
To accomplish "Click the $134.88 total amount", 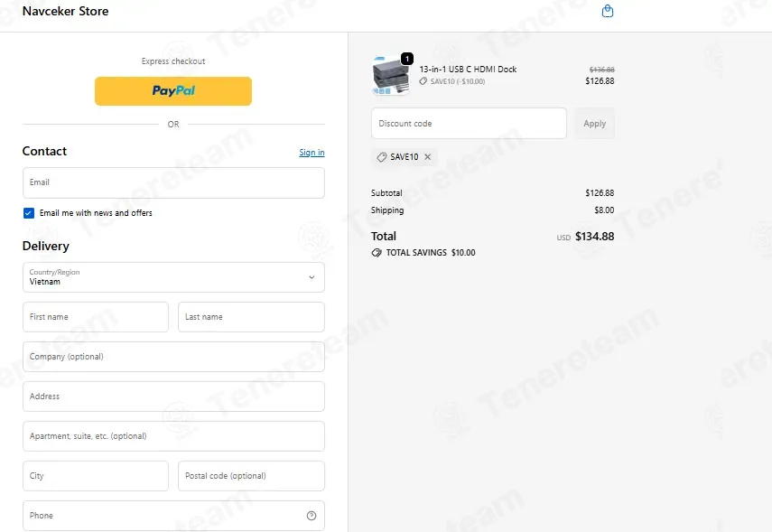I will pos(595,237).
